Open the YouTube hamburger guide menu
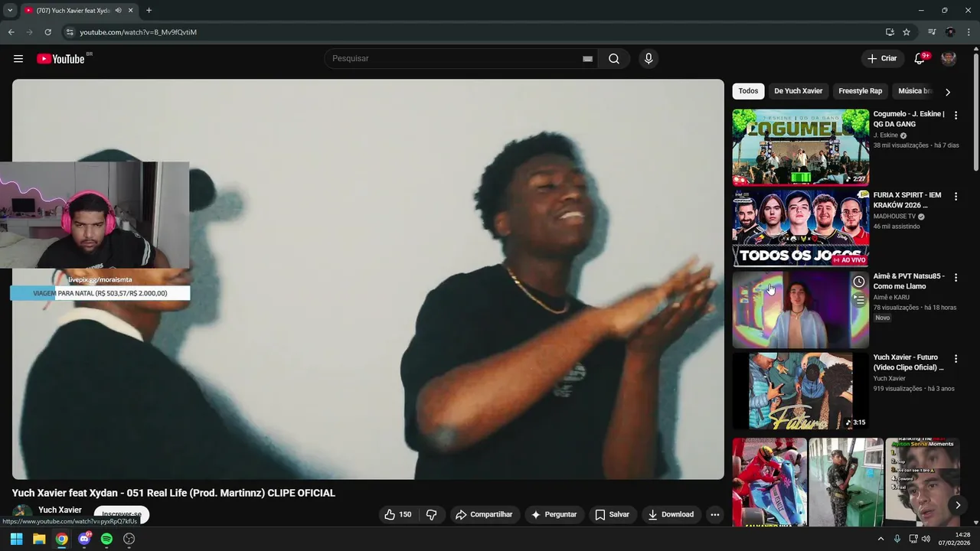 [18, 59]
